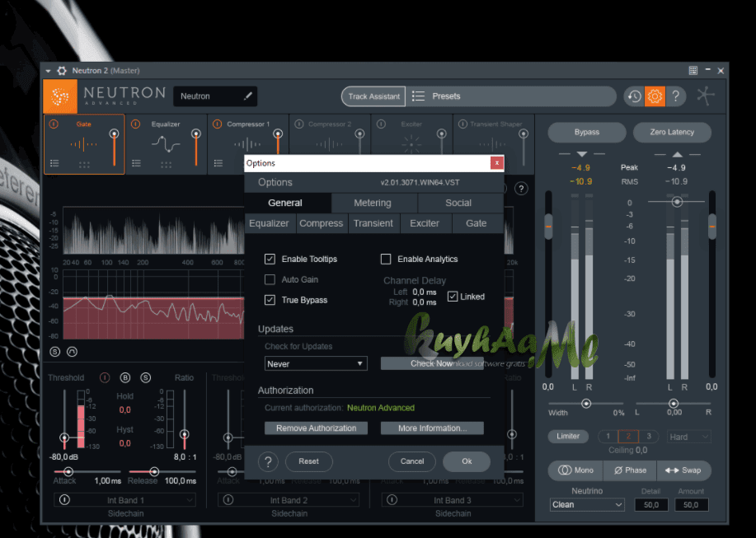Uncheck Linked channel delay checkbox
Image resolution: width=756 pixels, height=538 pixels.
click(x=453, y=297)
